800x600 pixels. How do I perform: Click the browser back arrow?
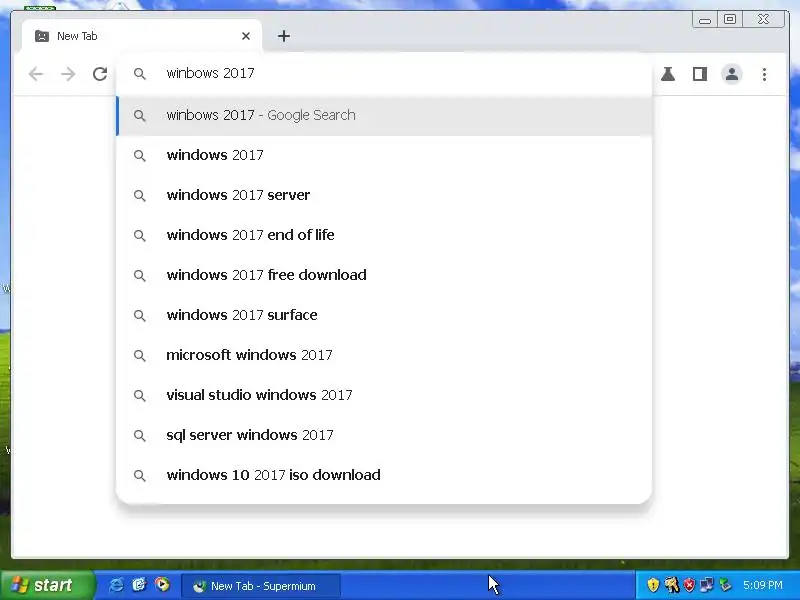[x=36, y=74]
